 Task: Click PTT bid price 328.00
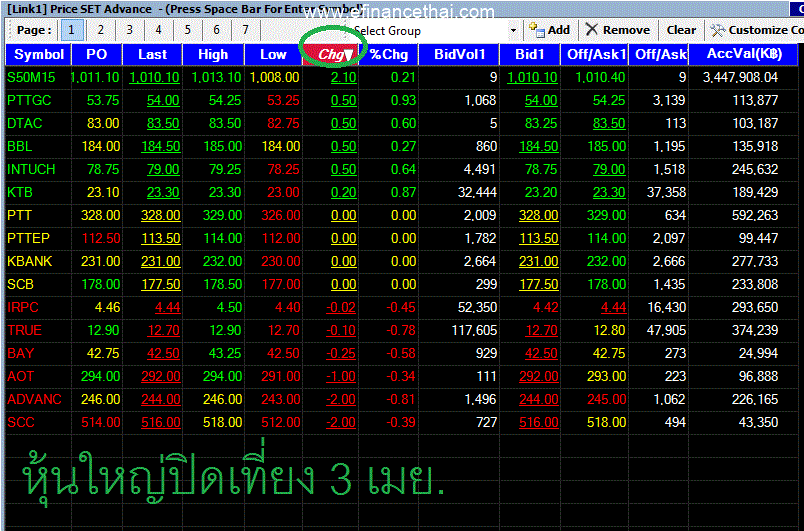tap(538, 215)
